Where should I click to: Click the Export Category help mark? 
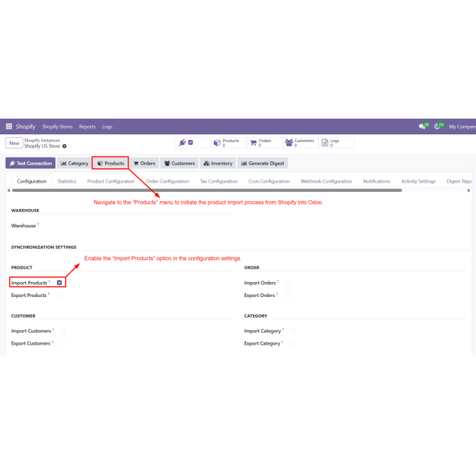282,342
